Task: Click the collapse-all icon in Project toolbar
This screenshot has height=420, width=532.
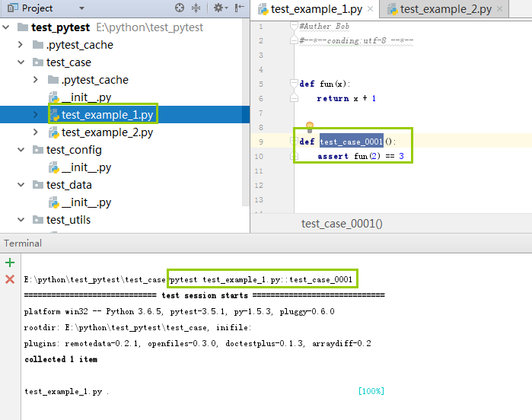Action: 196,8
